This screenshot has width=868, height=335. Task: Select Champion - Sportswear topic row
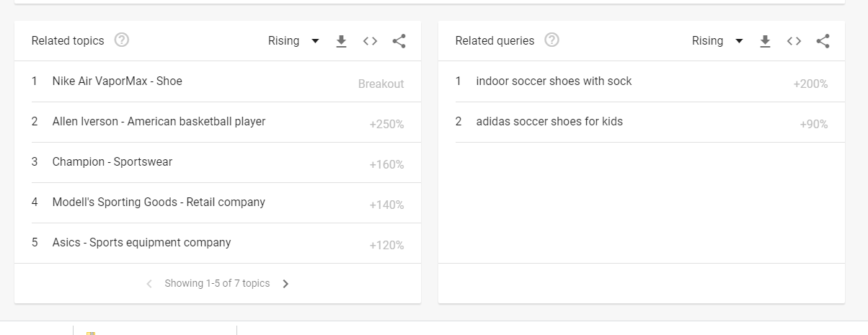click(112, 162)
